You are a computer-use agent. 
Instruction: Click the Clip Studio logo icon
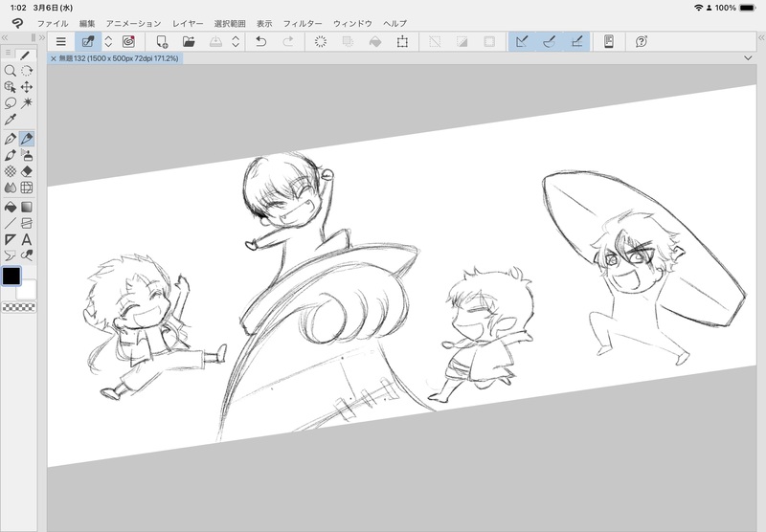pos(17,23)
